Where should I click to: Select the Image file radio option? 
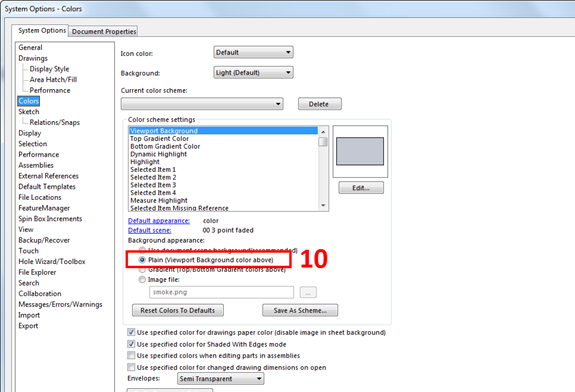pos(142,279)
